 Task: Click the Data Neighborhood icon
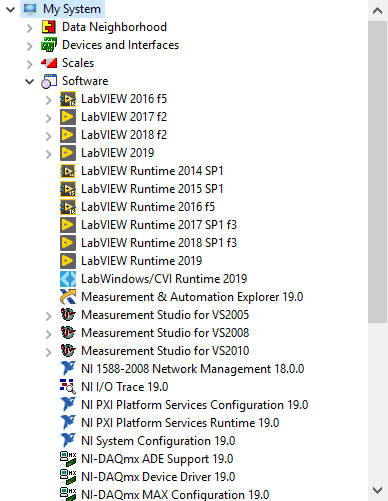(49, 27)
